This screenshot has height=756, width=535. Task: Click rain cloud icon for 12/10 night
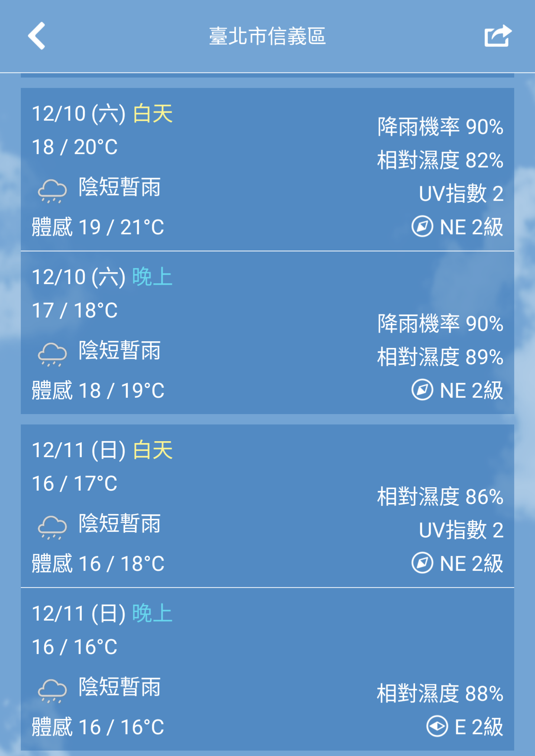[x=52, y=354]
